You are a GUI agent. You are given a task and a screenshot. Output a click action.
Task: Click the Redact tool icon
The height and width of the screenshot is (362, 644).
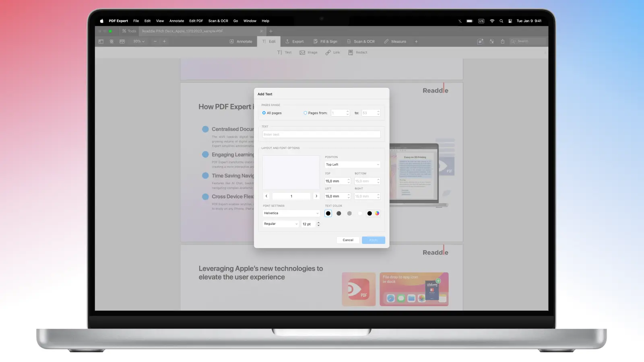tap(351, 52)
